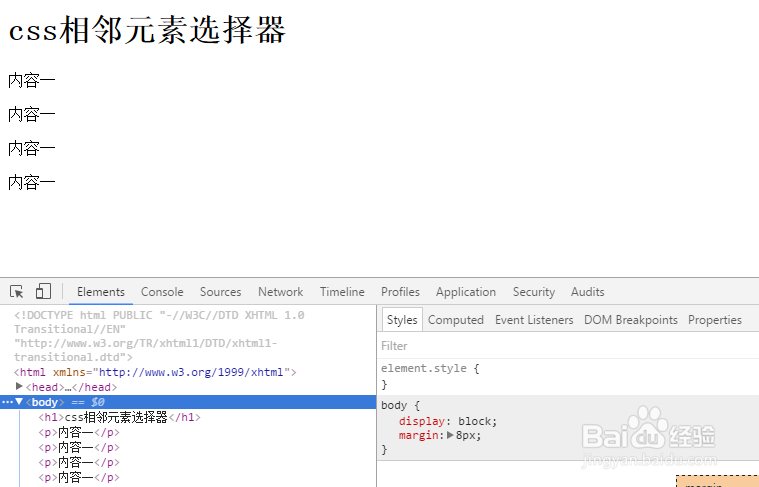This screenshot has width=759, height=487.
Task: Collapse the body element node
Action: click(19, 401)
